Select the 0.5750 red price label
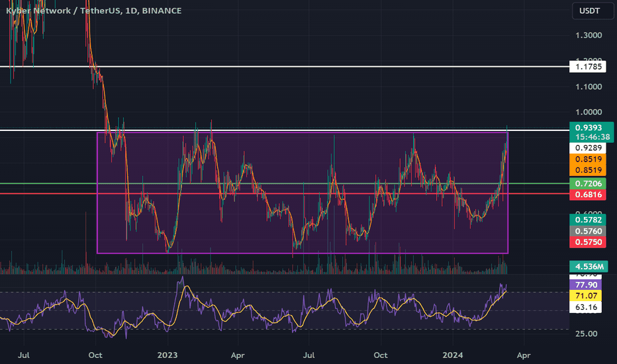The height and width of the screenshot is (364, 617). point(589,242)
